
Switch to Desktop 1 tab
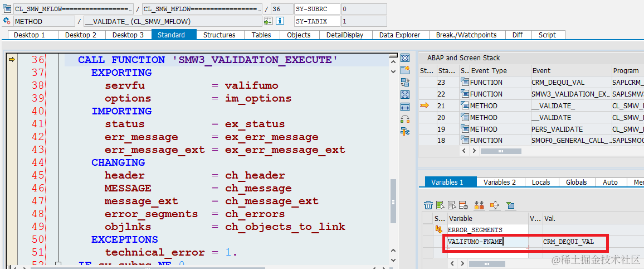click(x=30, y=35)
